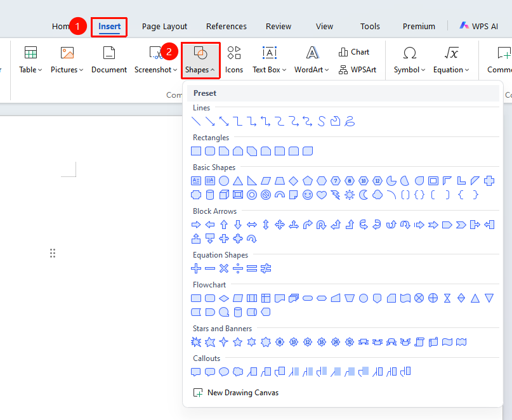
Task: Open the Tools tab
Action: 370,27
